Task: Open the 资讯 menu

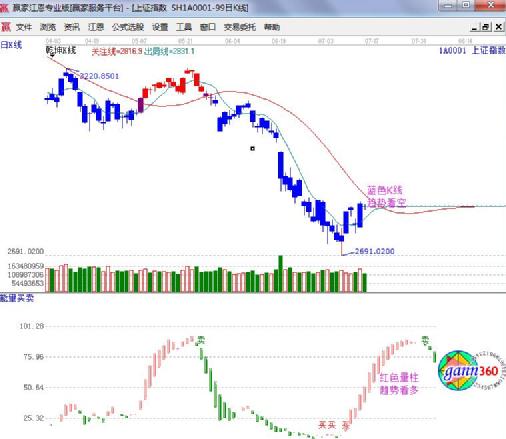Action: click(72, 27)
